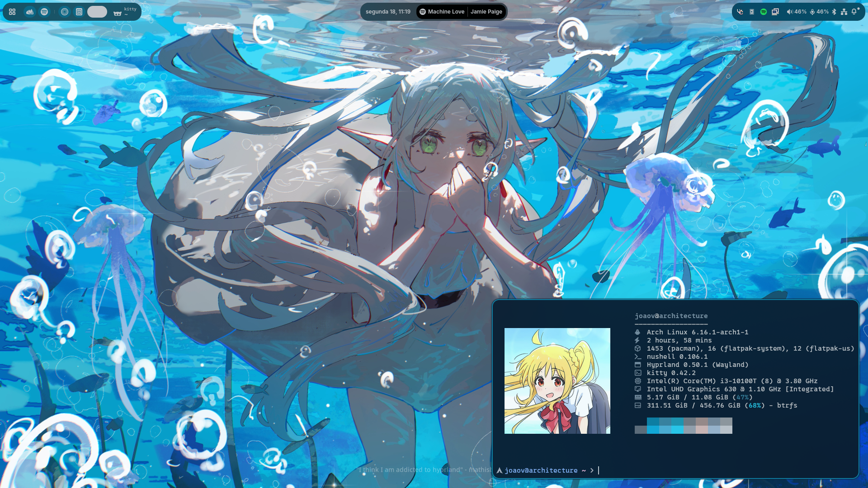Click the RAM memory icon in fetch

[638, 397]
